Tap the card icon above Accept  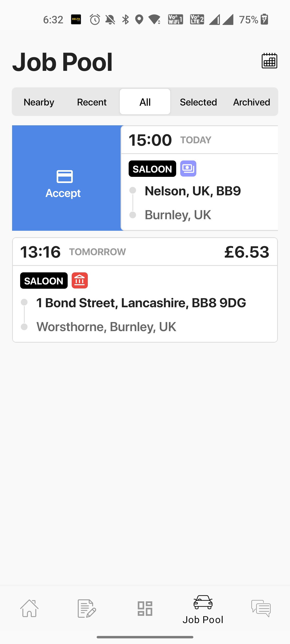(x=64, y=177)
